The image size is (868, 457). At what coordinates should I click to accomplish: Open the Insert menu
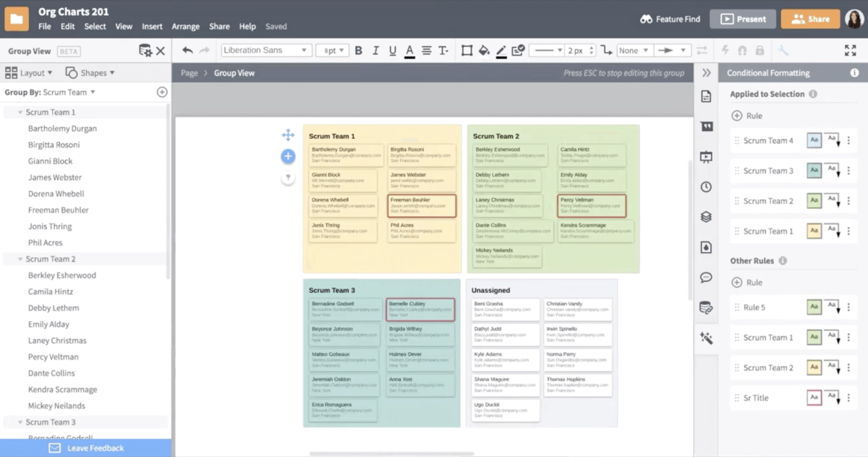click(x=152, y=26)
